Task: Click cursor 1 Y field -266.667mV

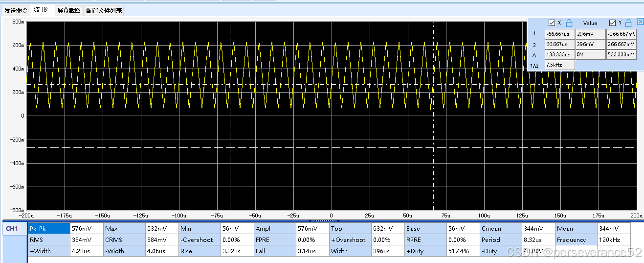Action: [x=622, y=34]
